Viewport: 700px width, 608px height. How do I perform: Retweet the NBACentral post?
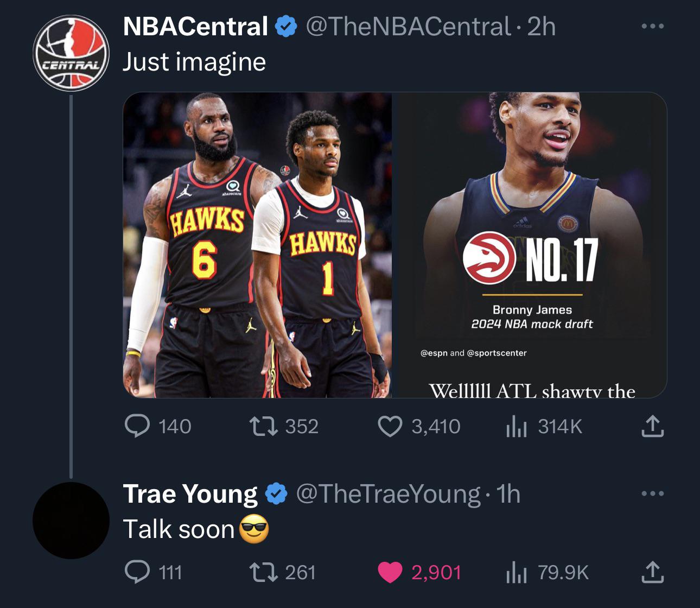263,426
